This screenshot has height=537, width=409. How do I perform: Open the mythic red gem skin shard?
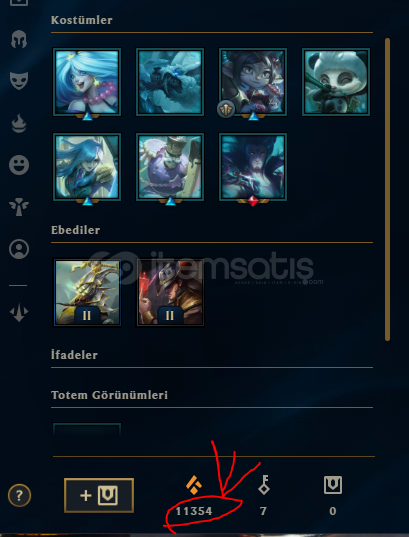tap(253, 167)
